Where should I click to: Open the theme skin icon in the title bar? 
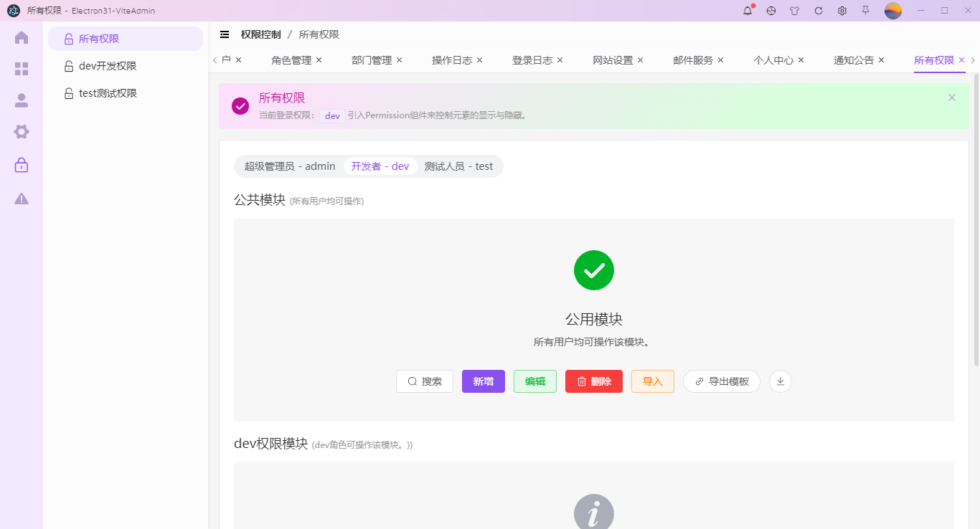[794, 11]
